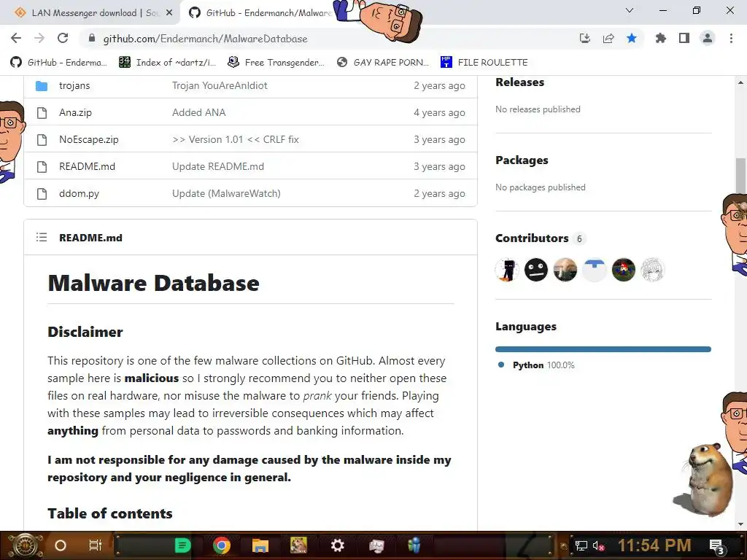Screen dimensions: 747x560
Task: Open the steampunk Start button
Action: (25, 545)
